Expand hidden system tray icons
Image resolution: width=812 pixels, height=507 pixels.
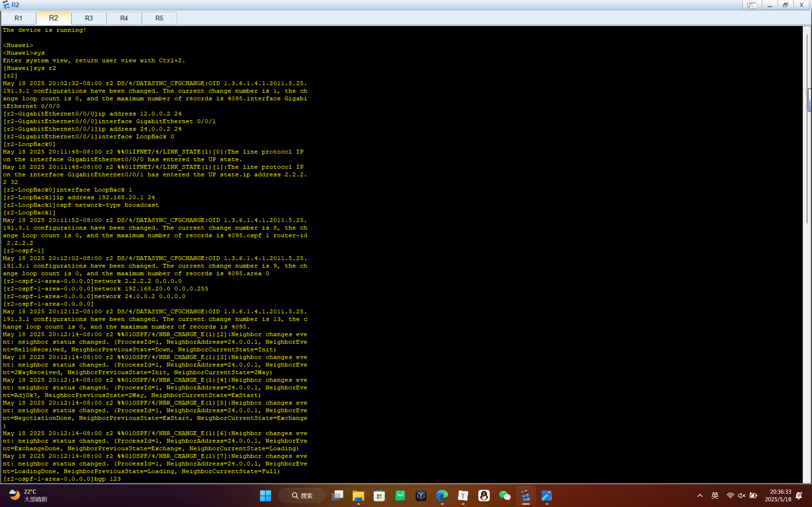coord(700,496)
